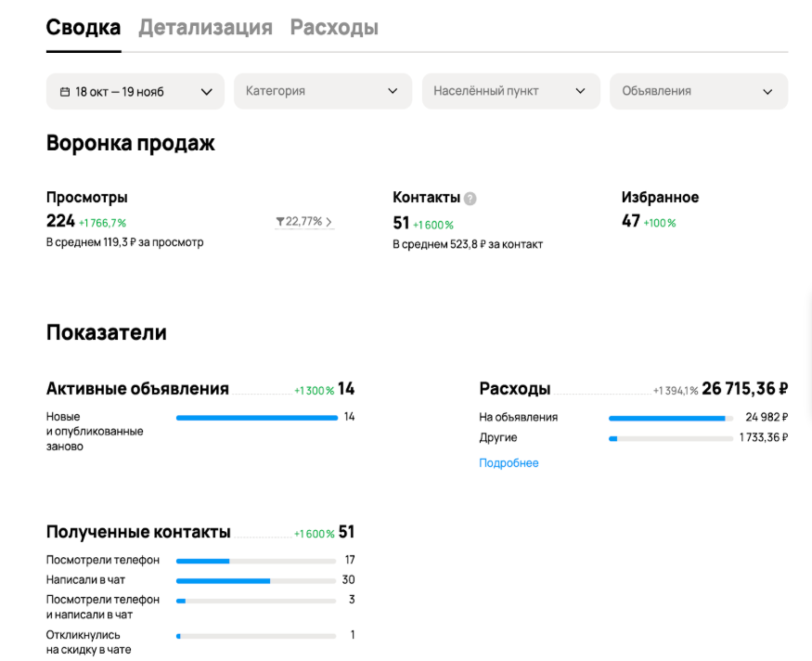Image resolution: width=812 pixels, height=661 pixels.
Task: Click the total 26 715,36 ₽ amount
Action: (745, 388)
